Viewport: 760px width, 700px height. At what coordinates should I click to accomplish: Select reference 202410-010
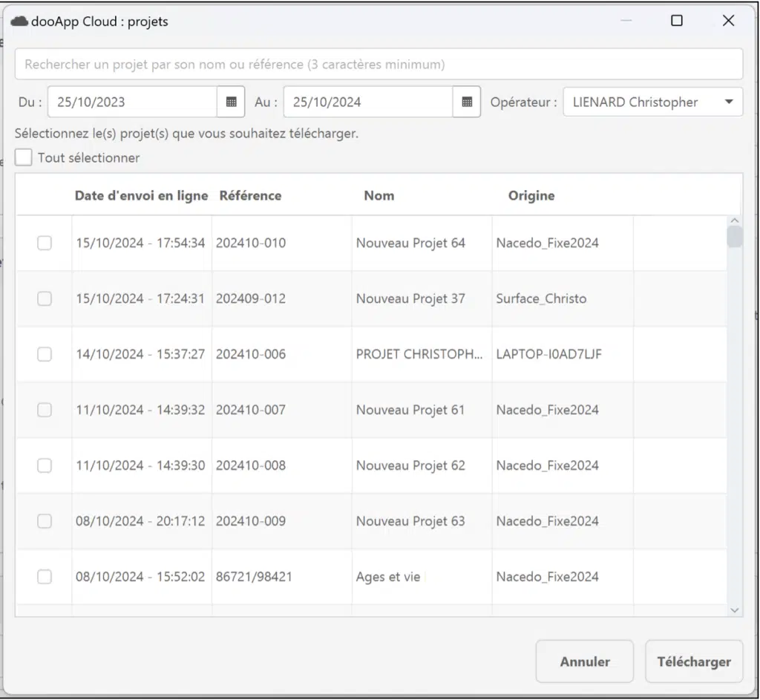(251, 243)
